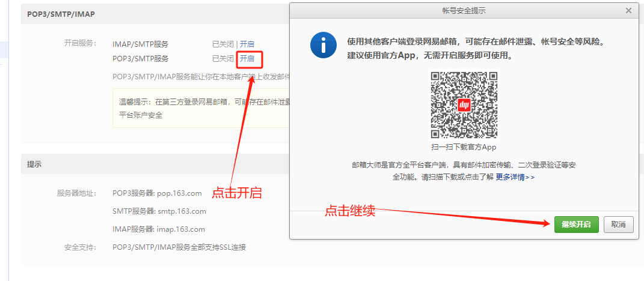Click 已关闭 status of IMAP/SMTP service
Viewport: 644px width, 281px height.
pos(222,44)
